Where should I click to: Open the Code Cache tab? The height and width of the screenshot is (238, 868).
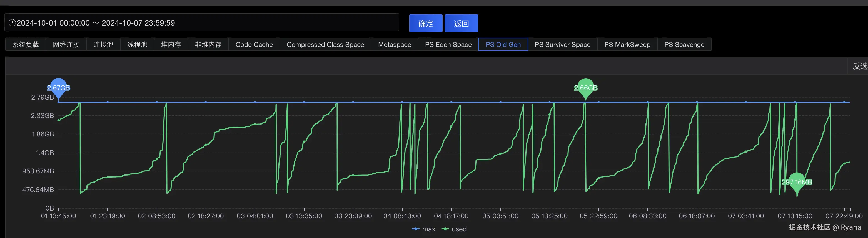[x=254, y=44]
